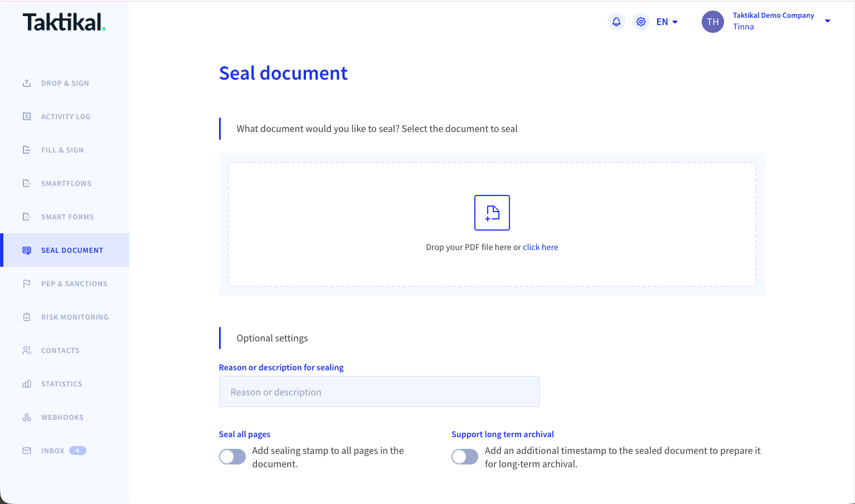The image size is (855, 504).
Task: Click the 'Seal document' page heading
Action: click(283, 73)
